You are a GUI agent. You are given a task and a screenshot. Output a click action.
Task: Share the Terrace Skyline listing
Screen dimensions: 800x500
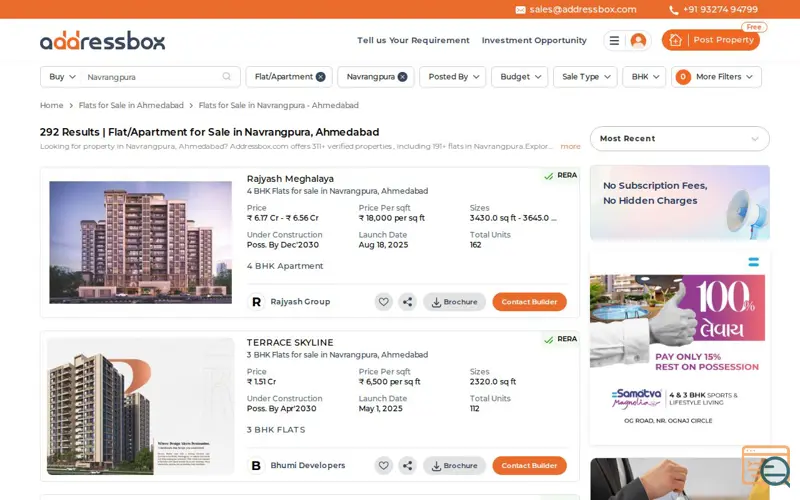(407, 465)
